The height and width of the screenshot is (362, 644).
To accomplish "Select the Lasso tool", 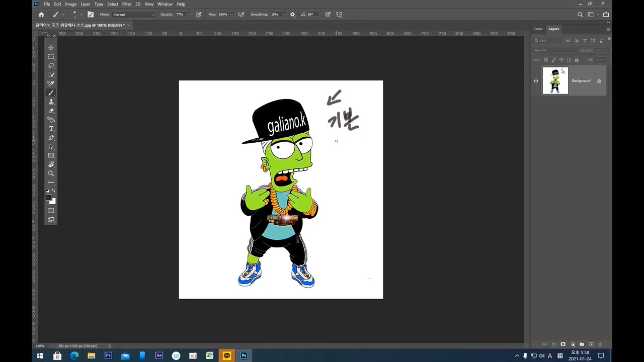I will click(x=51, y=66).
